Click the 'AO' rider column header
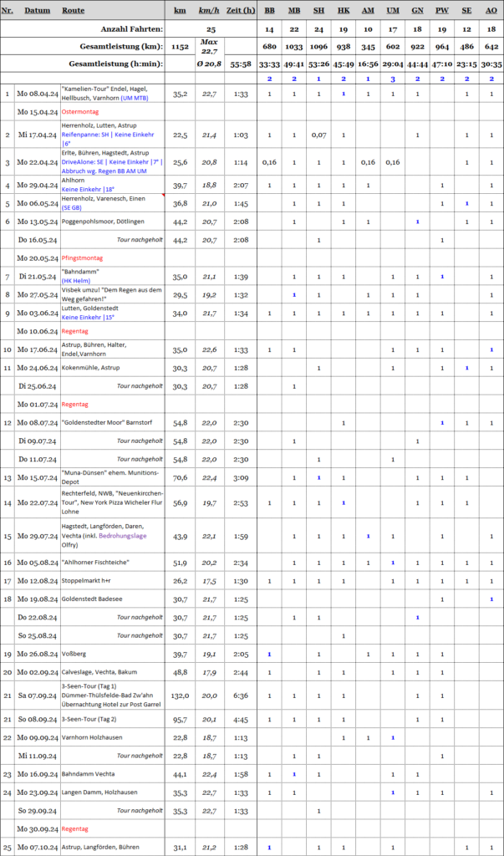 [491, 10]
